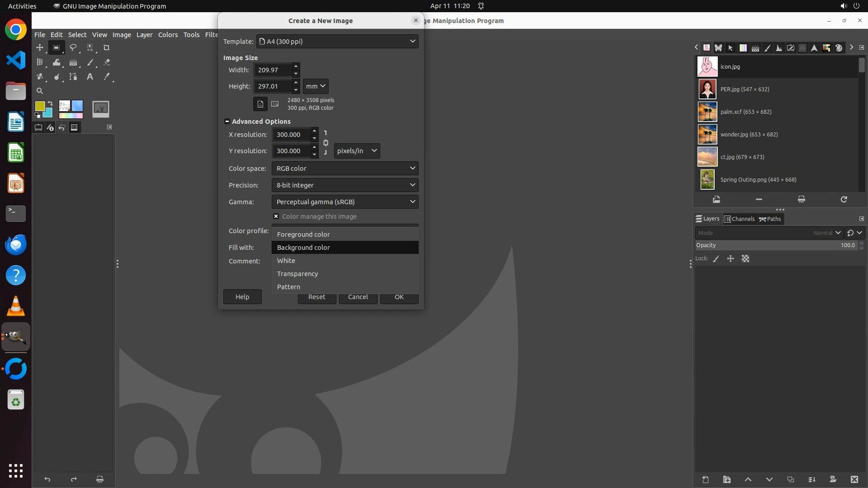Select the Free Select lasso tool
868x488 pixels.
(73, 47)
